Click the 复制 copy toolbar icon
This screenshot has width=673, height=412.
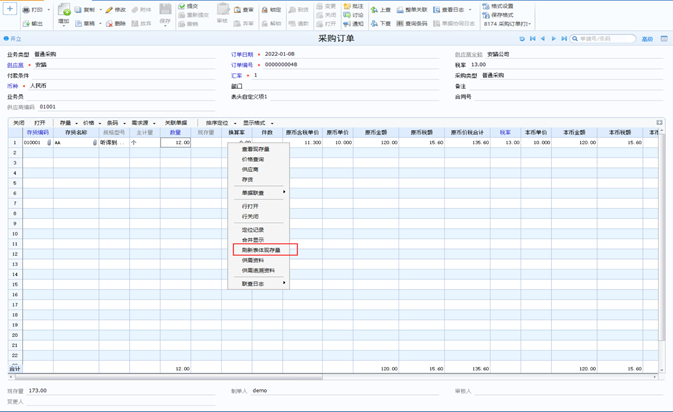point(85,10)
